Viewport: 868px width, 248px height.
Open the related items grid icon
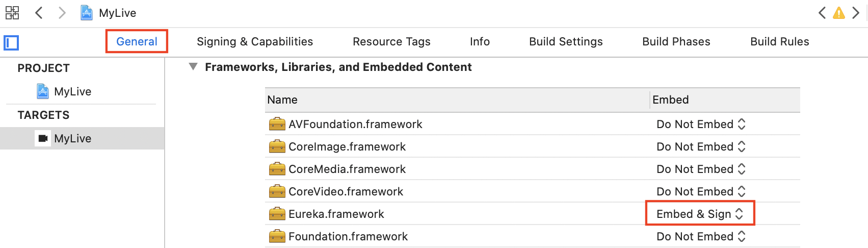pos(12,13)
